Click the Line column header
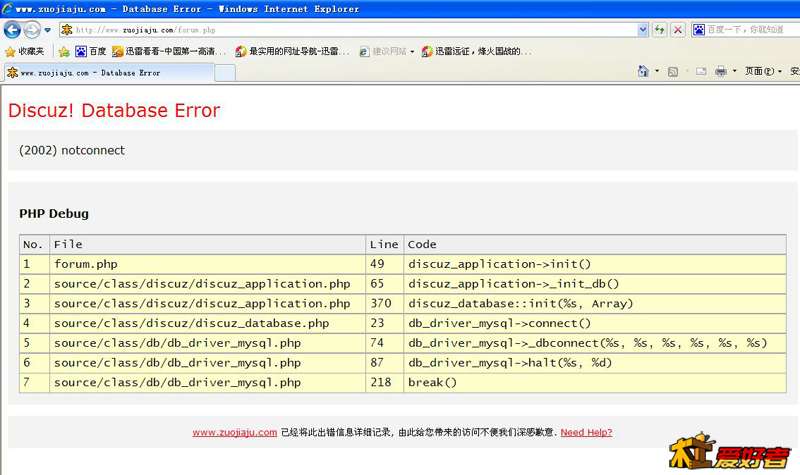The image size is (800, 475). 384,244
